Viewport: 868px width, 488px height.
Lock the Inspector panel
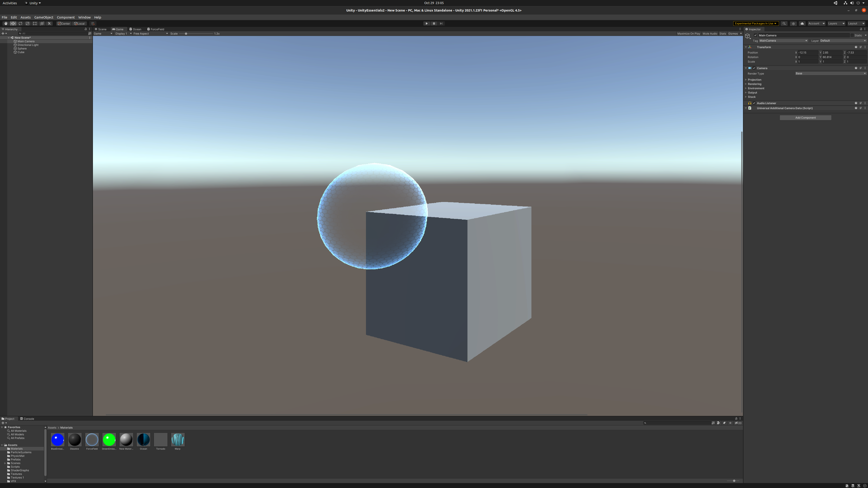click(861, 29)
